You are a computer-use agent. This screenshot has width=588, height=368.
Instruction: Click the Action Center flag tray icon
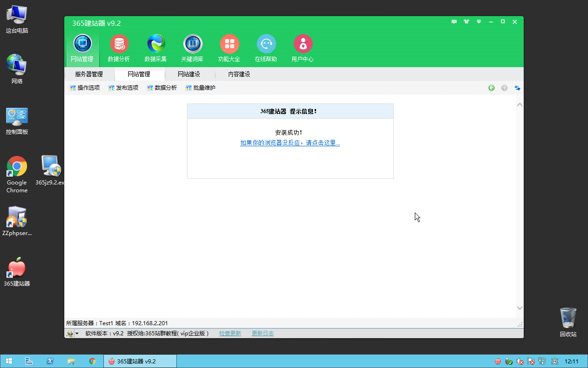click(x=531, y=361)
